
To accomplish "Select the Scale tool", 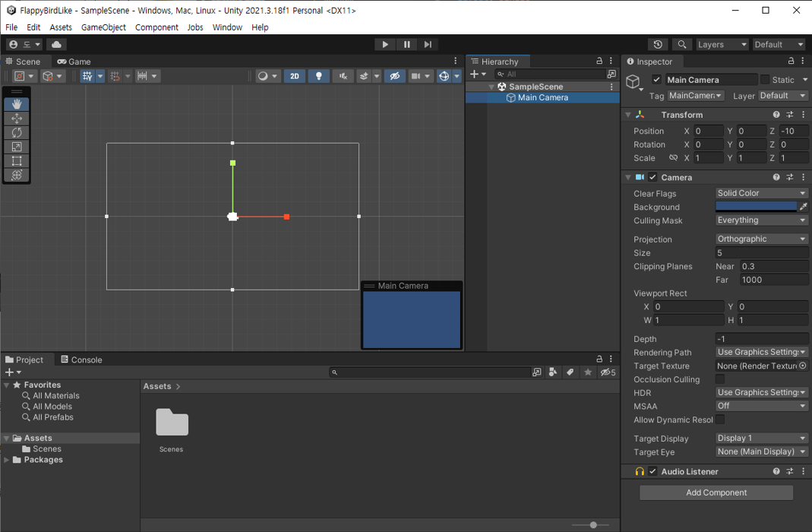I will pyautogui.click(x=17, y=147).
